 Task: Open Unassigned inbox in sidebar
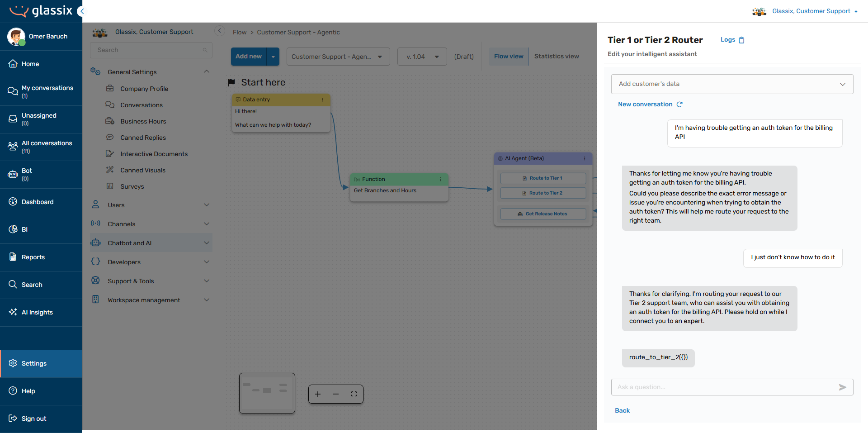pyautogui.click(x=41, y=119)
